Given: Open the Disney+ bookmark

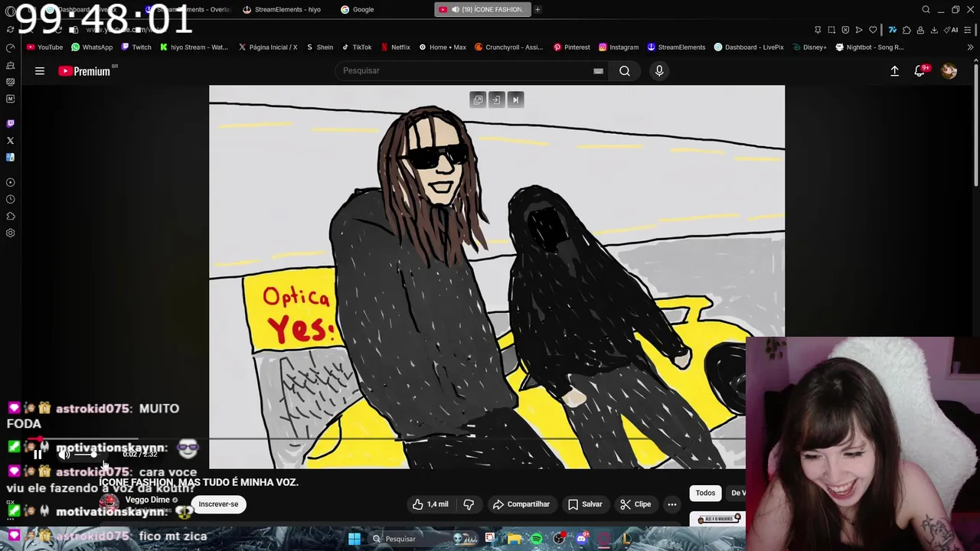Looking at the screenshot, I should click(x=809, y=47).
